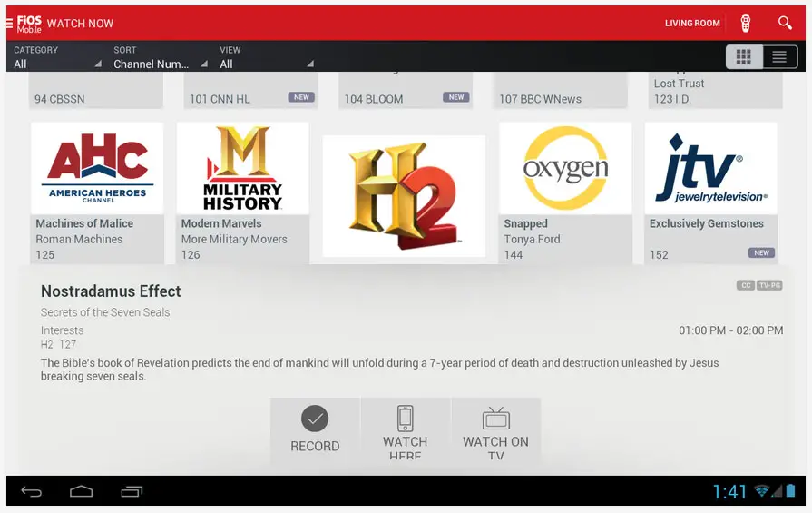Screen dimensions: 812x513
Task: Open the 104 BLOOM channel card
Action: pyautogui.click(x=406, y=91)
